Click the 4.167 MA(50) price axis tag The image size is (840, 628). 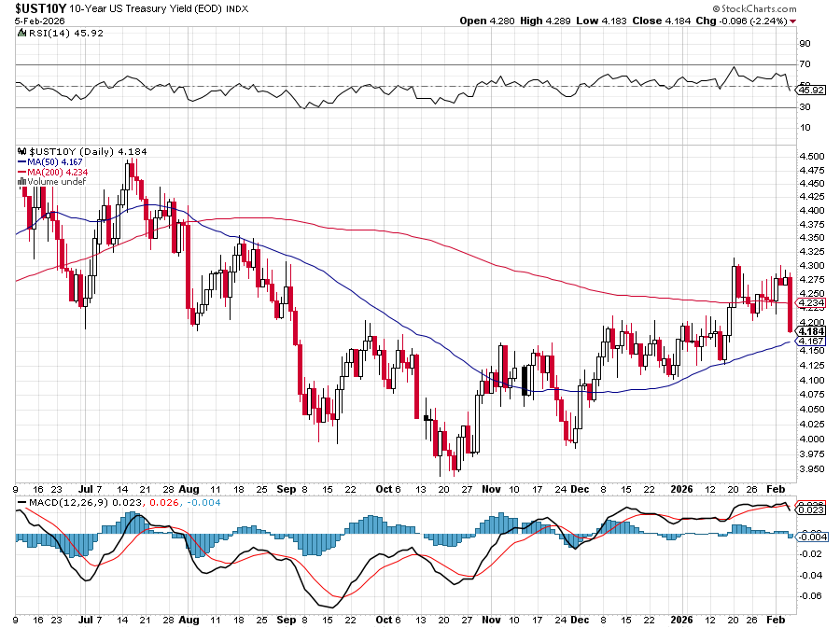coord(809,342)
